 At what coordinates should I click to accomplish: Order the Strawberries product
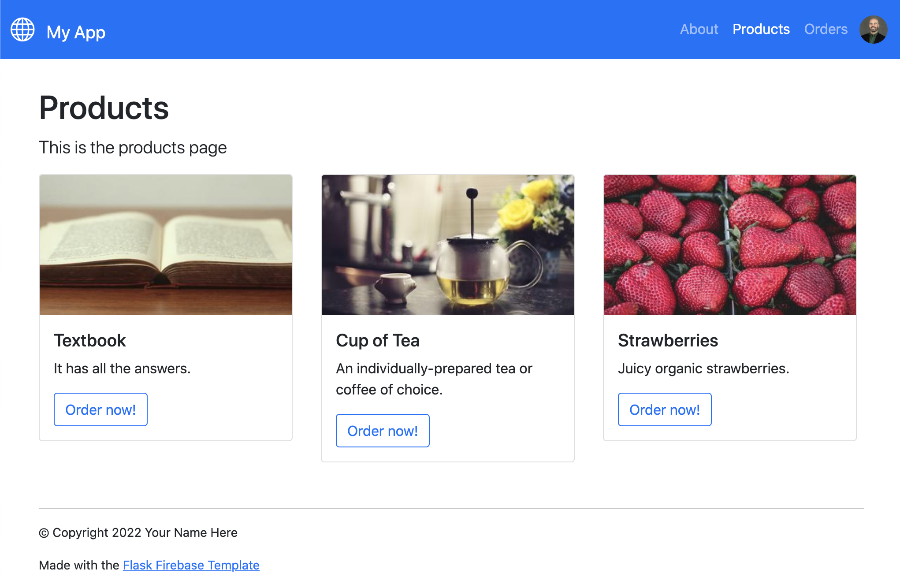tap(665, 409)
